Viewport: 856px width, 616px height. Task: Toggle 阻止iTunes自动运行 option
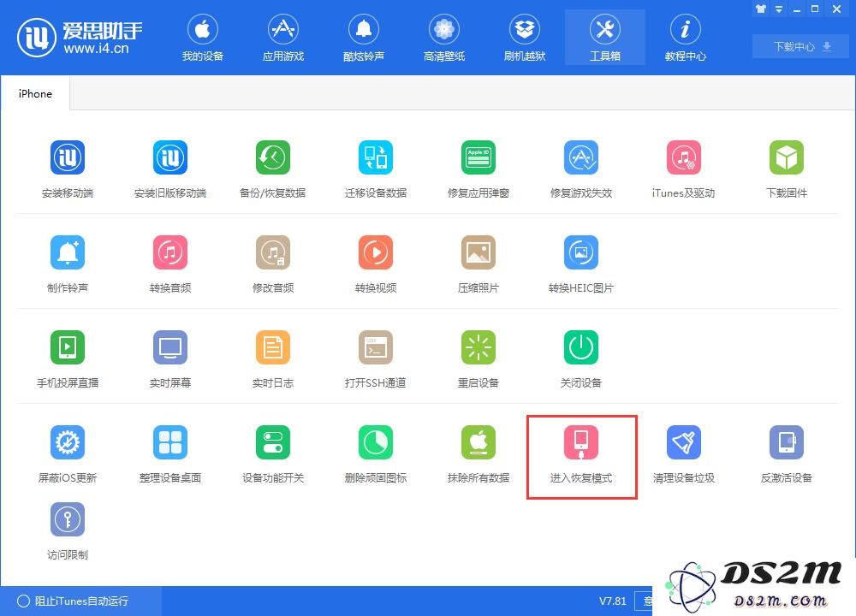[x=73, y=601]
